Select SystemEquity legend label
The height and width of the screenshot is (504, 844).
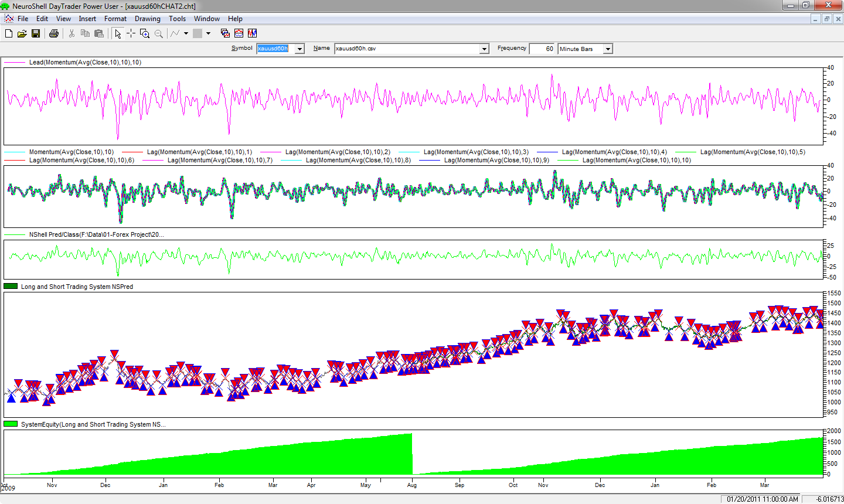[93, 424]
